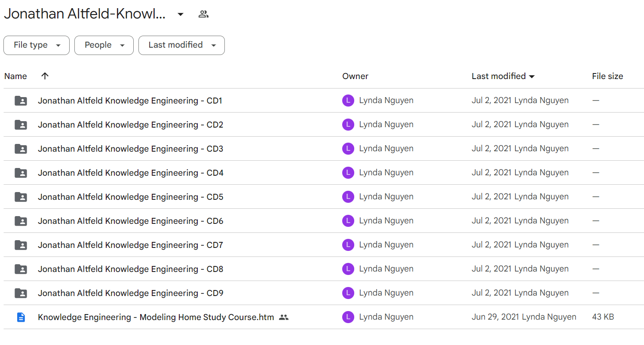Click owner avatar in the CD1 row
Viewport: 644px width, 345px height.
pos(348,101)
